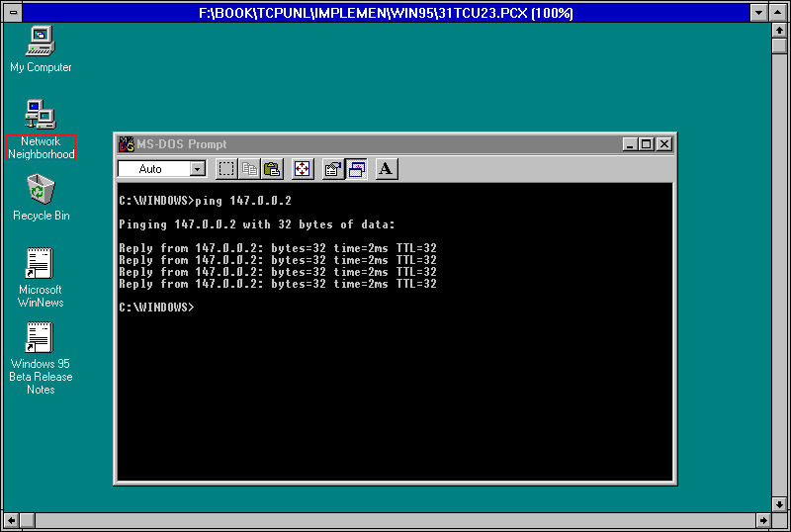Open the outer viewer window control menu
The height and width of the screenshot is (532, 791).
click(10, 12)
